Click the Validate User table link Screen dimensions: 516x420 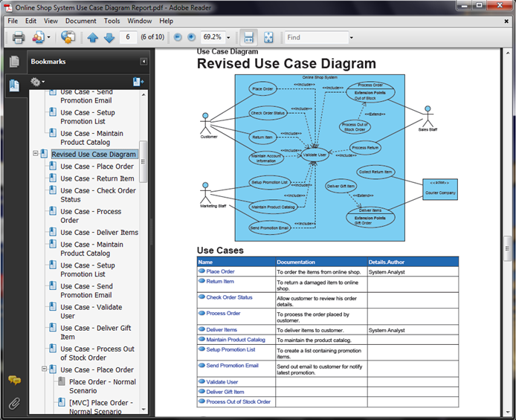(x=222, y=382)
